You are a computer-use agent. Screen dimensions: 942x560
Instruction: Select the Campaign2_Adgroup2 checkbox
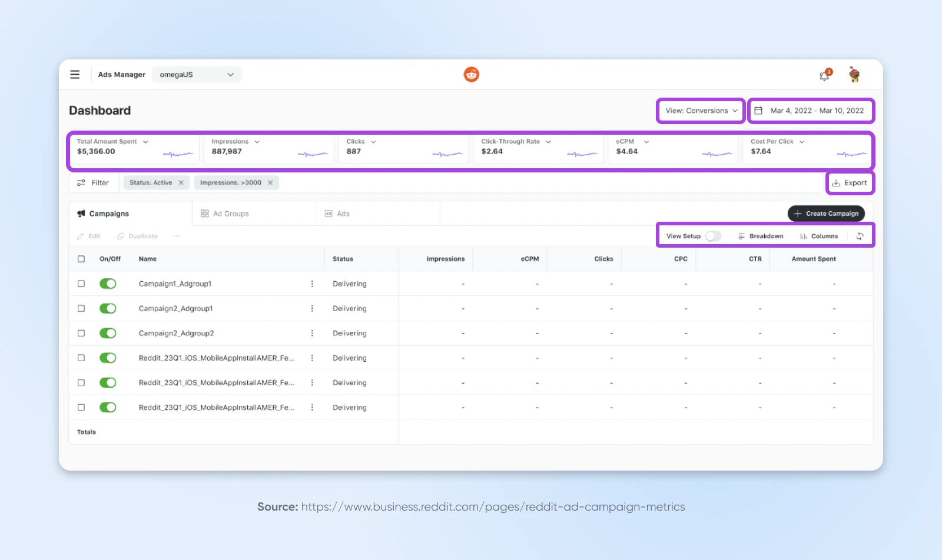click(x=81, y=334)
